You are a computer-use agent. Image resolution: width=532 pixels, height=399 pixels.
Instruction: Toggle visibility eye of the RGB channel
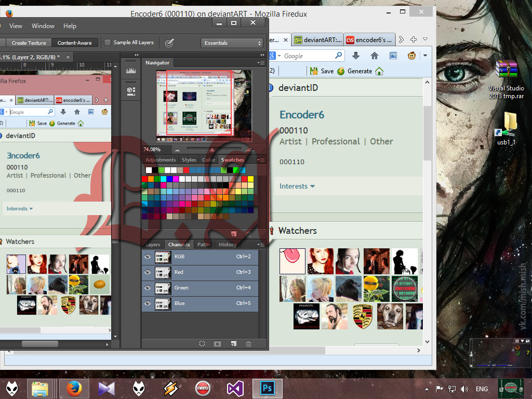tap(148, 257)
